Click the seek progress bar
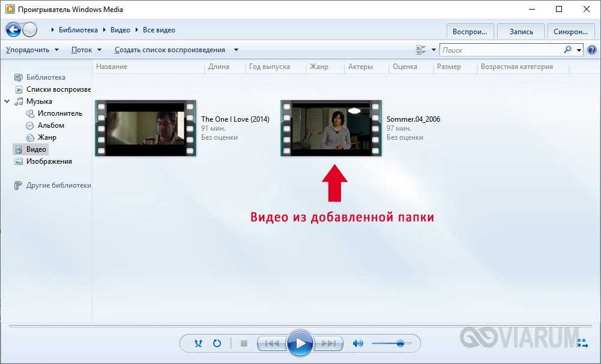The image size is (601, 364). coord(300,326)
